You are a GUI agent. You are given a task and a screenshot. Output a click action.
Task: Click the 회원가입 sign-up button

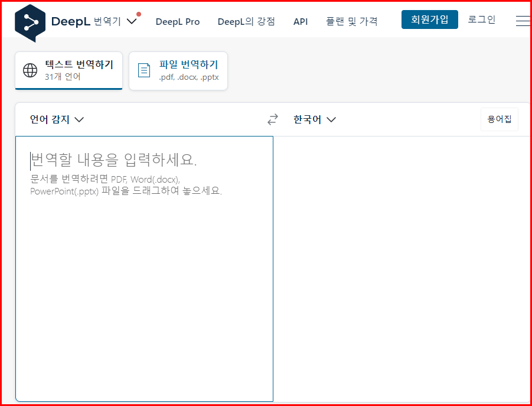point(429,20)
